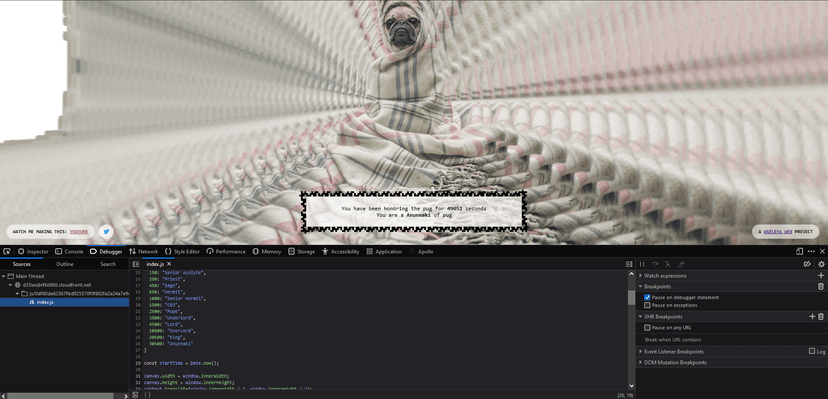Follow the YOUTUBE link
This screenshot has height=399, width=828.
point(79,232)
